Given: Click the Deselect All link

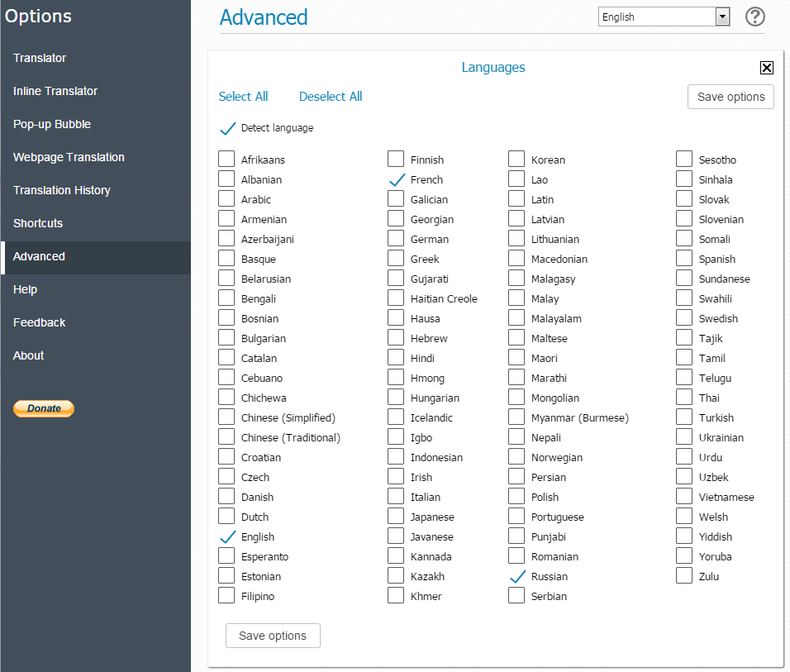Looking at the screenshot, I should tap(331, 96).
